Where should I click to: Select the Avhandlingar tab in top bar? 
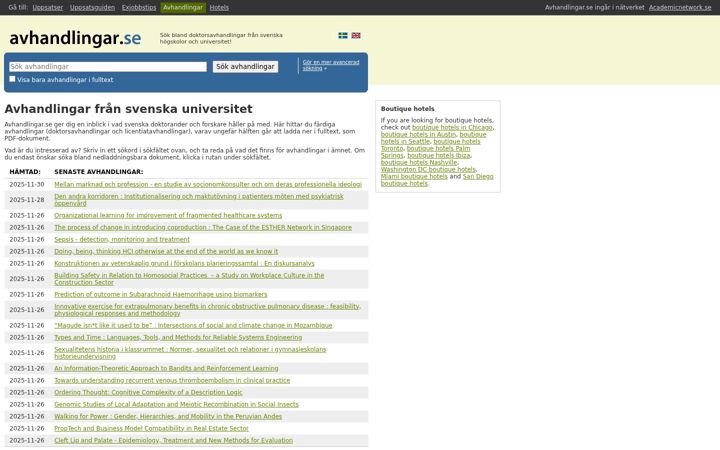click(183, 7)
